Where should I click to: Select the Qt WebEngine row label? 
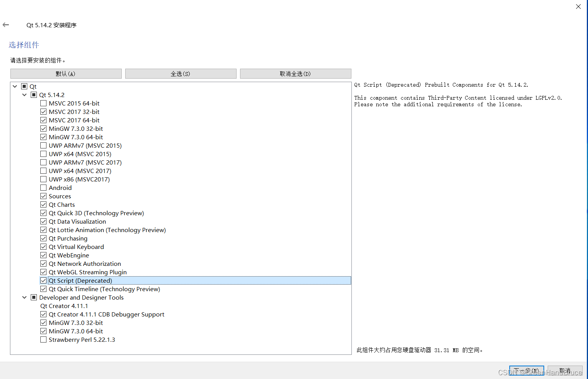[x=69, y=255]
